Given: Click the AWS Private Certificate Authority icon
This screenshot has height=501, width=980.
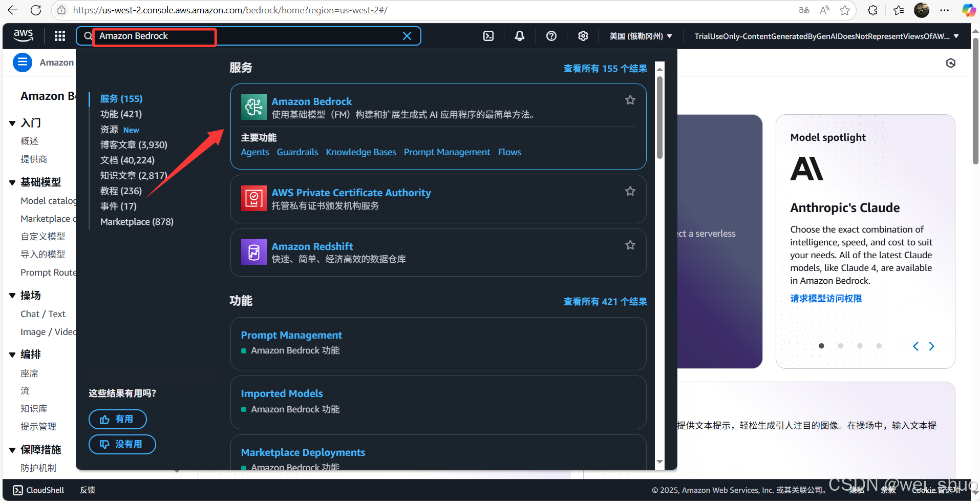Looking at the screenshot, I should pyautogui.click(x=254, y=198).
